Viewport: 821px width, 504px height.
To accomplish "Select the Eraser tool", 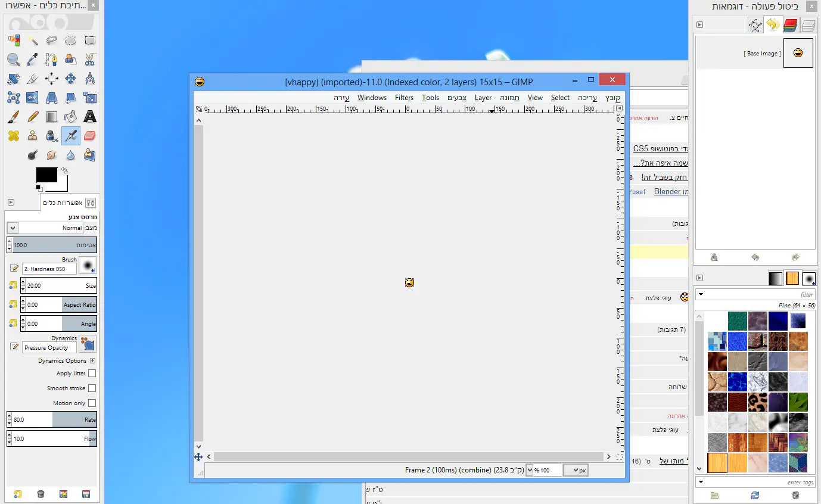I will click(90, 136).
